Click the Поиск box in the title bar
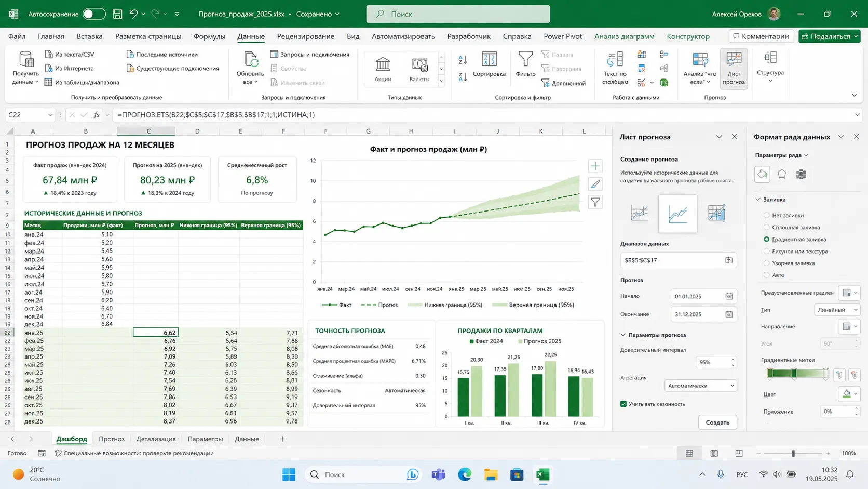The height and width of the screenshot is (489, 868). 458,14
